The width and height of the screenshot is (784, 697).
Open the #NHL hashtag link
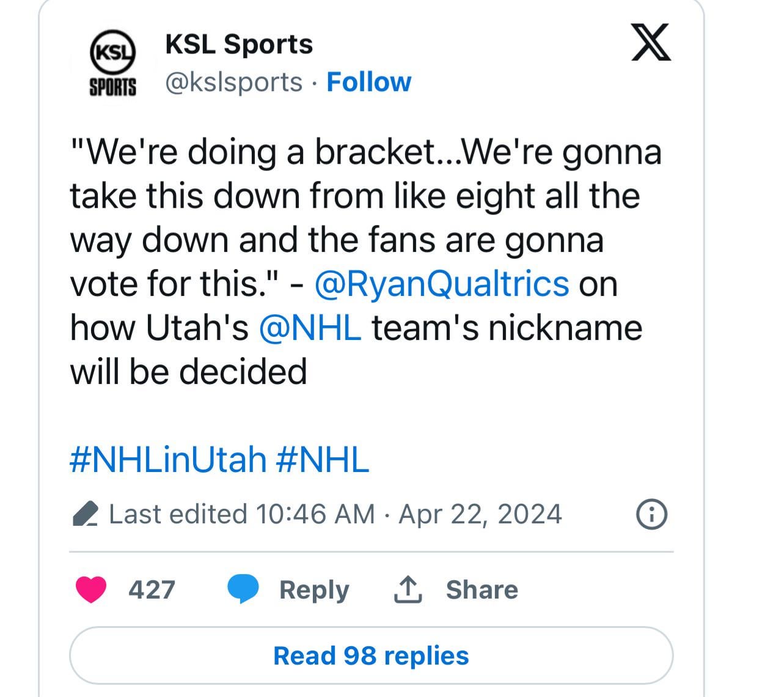click(x=323, y=460)
